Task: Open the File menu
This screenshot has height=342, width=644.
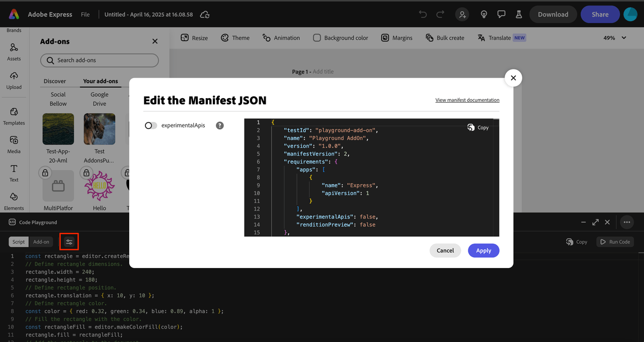Action: tap(86, 15)
